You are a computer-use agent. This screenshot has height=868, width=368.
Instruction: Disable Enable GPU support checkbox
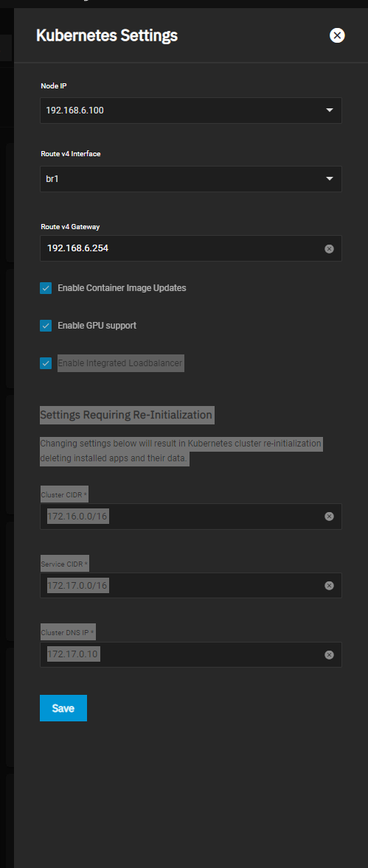pyautogui.click(x=46, y=326)
